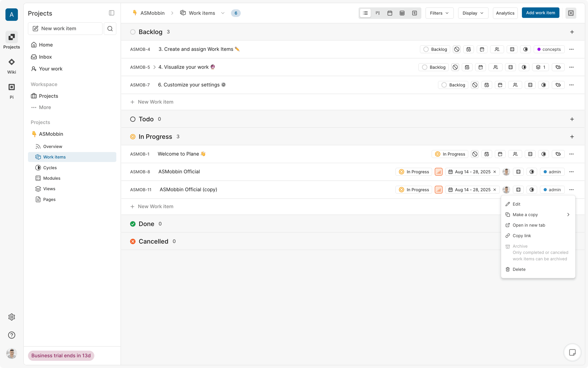Click workspace A logo
This screenshot has width=588, height=368.
(x=12, y=14)
